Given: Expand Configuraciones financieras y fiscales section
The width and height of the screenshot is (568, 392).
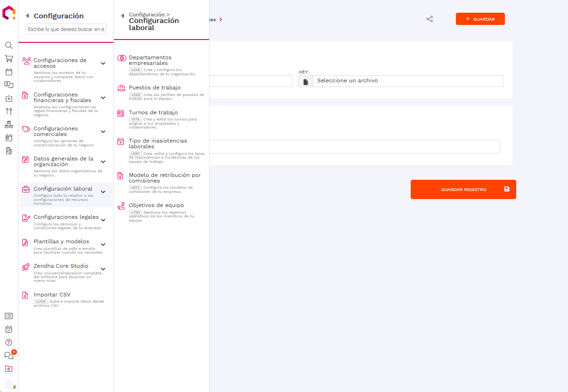Looking at the screenshot, I should tap(103, 98).
